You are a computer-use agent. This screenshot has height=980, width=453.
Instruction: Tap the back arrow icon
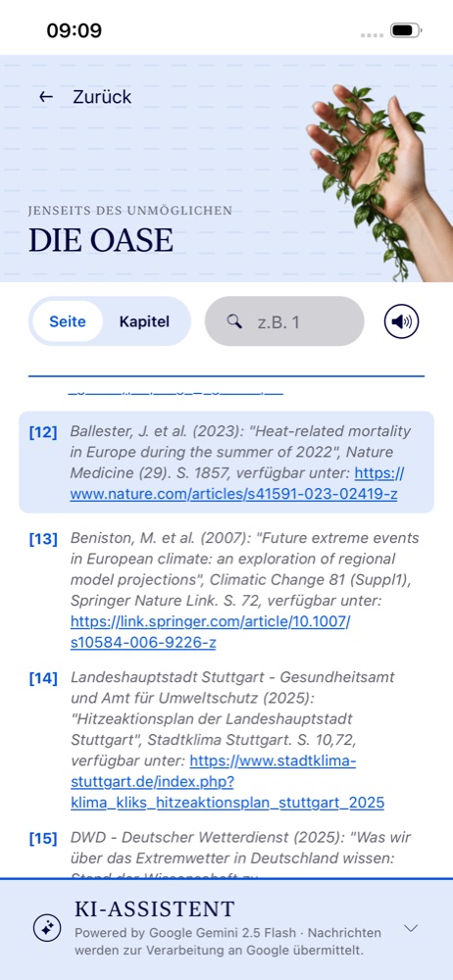pos(46,97)
